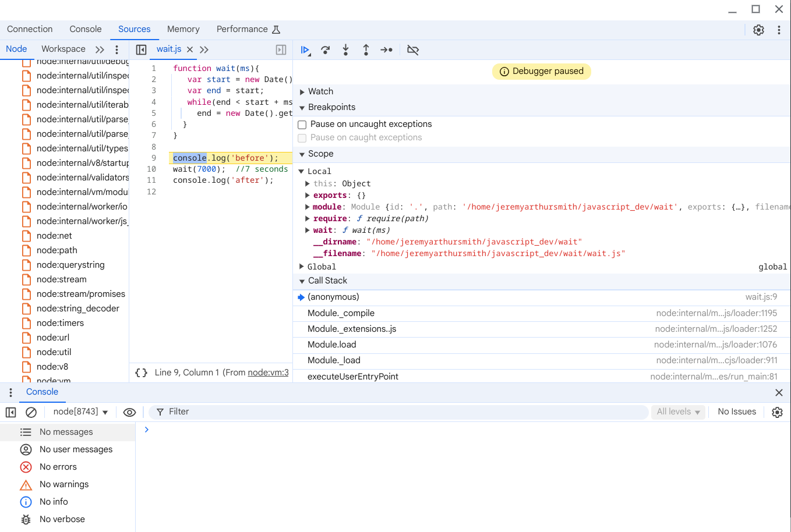Image resolution: width=791 pixels, height=532 pixels.
Task: Expand the exports variable
Action: [307, 195]
